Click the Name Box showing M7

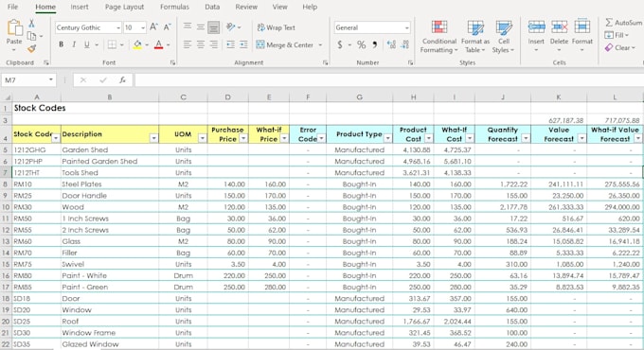pyautogui.click(x=28, y=80)
